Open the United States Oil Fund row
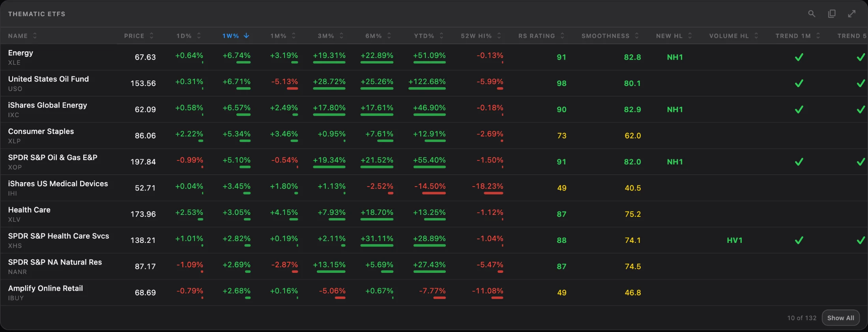Screen dimensions: 868x332 point(434,83)
